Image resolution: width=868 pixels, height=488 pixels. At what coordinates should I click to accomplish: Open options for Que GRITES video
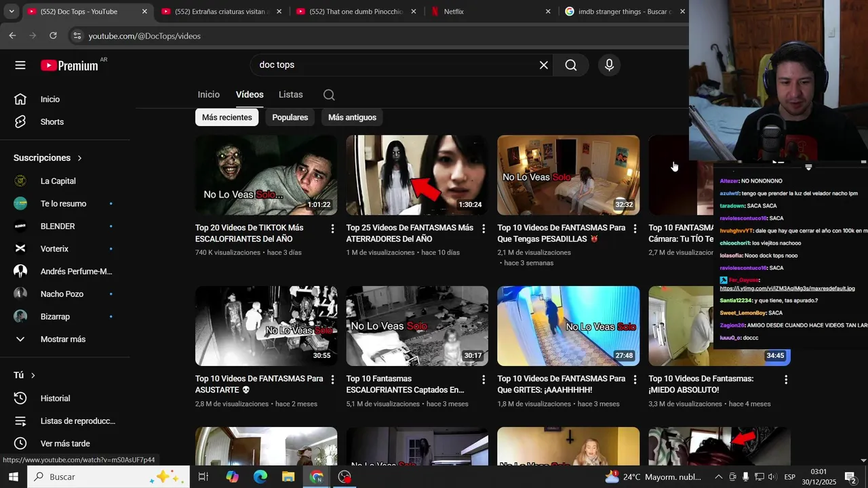click(x=635, y=380)
